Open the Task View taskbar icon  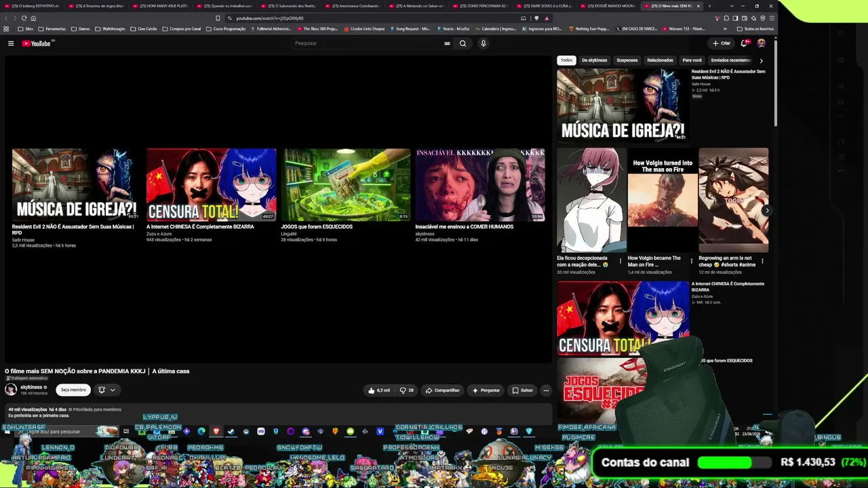click(x=126, y=431)
